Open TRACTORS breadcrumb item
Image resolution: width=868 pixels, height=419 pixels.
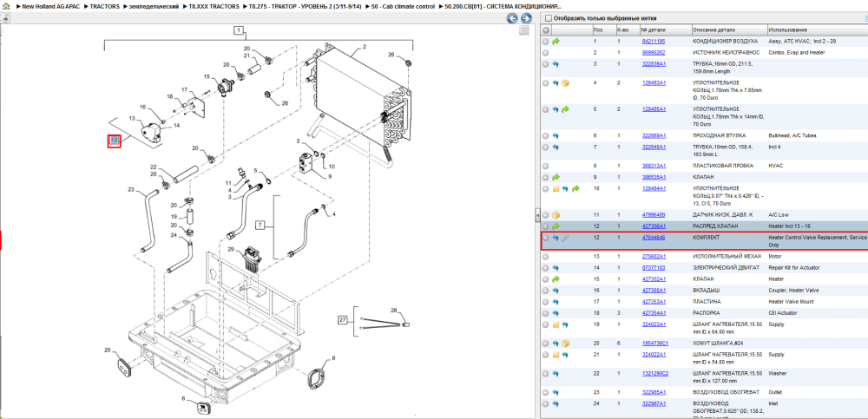point(105,7)
